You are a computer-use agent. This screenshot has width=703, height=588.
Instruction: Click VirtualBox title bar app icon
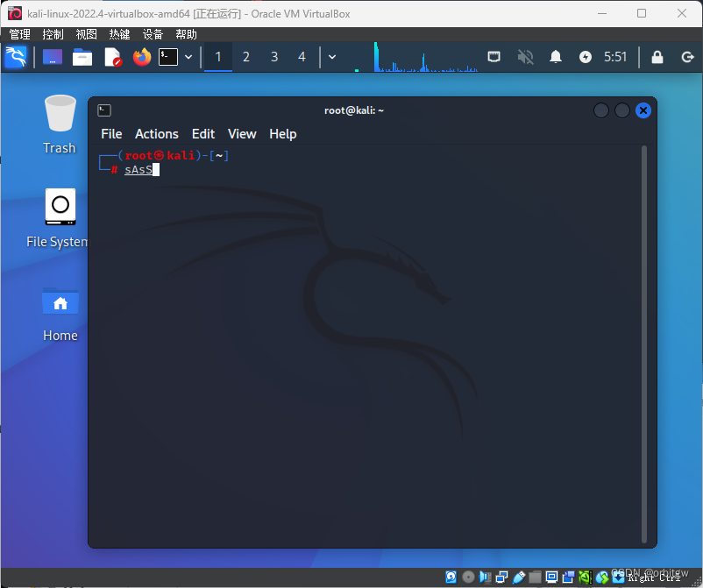coord(15,13)
